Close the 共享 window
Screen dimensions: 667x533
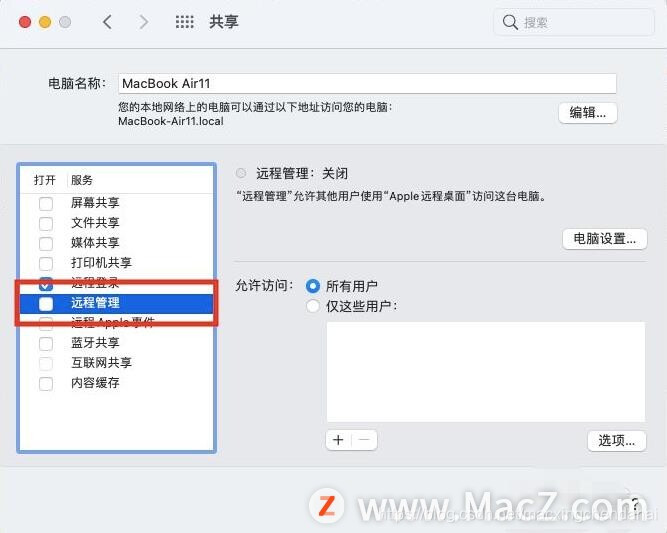point(25,22)
